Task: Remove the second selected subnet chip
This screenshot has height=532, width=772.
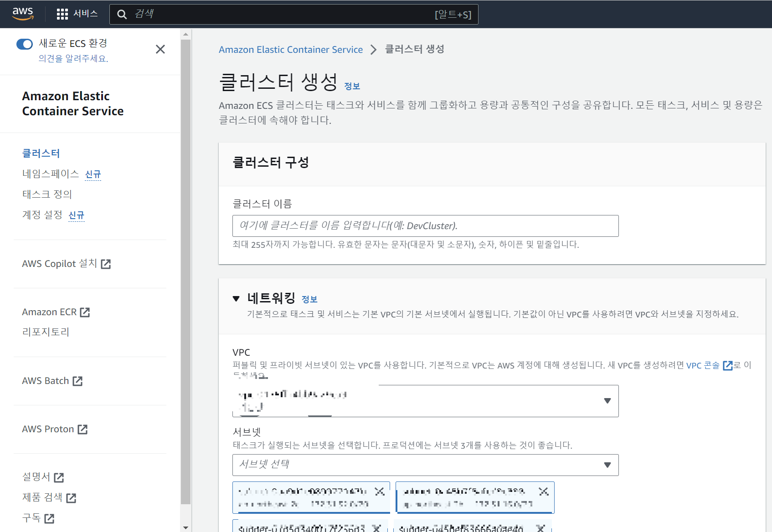Action: pyautogui.click(x=544, y=491)
